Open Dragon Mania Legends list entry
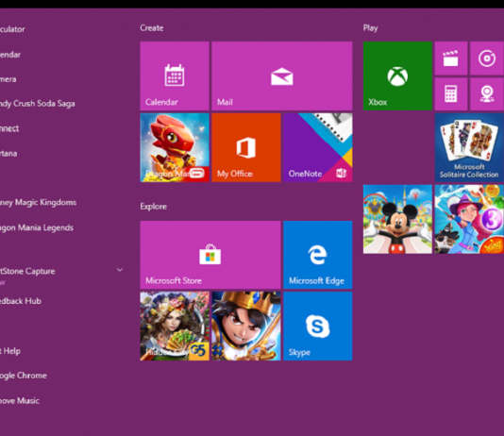Image resolution: width=504 pixels, height=436 pixels. (37, 227)
